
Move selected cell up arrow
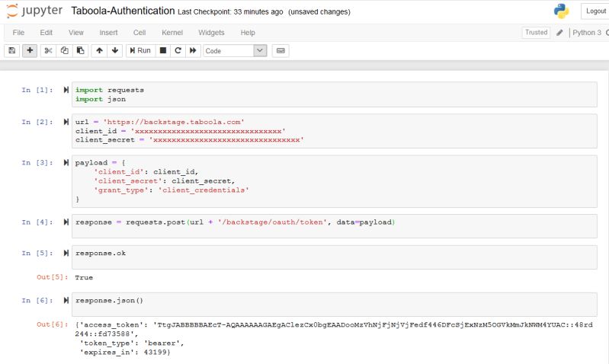pos(99,50)
